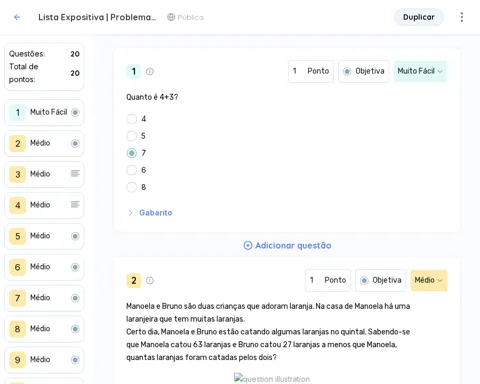Open Médio difficulty dropdown of question 2
This screenshot has width=480, height=384.
click(429, 280)
